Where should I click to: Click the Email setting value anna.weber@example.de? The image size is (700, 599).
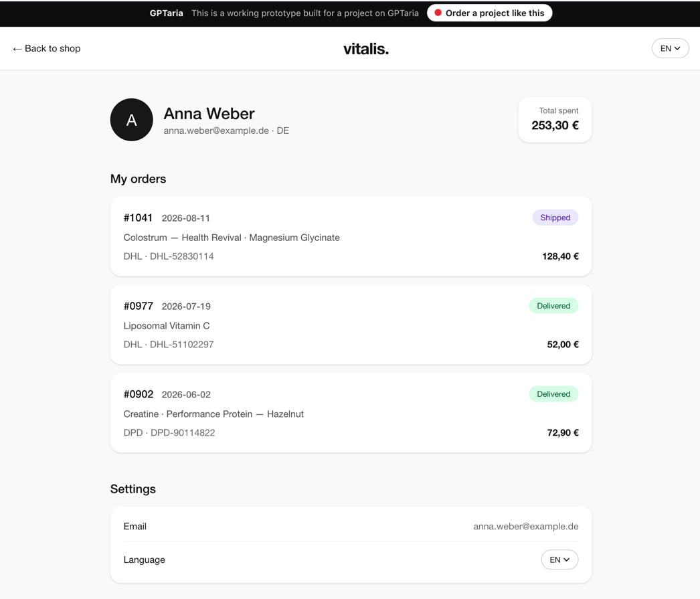[526, 526]
